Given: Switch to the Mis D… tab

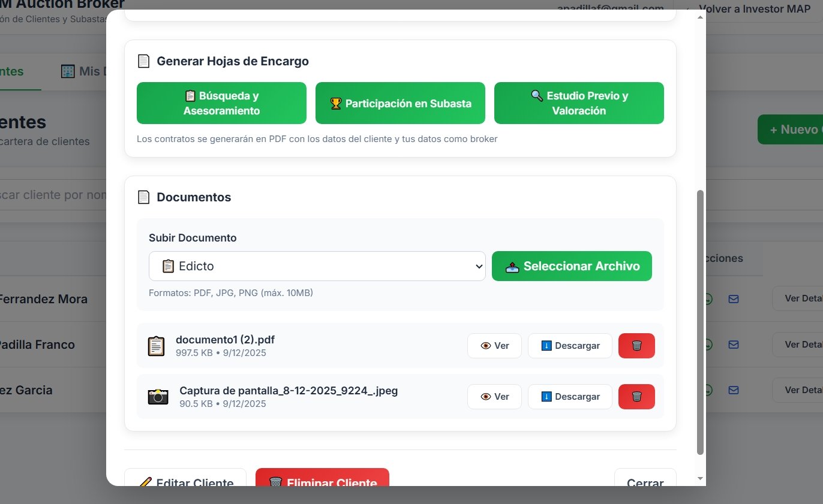Looking at the screenshot, I should (83, 72).
